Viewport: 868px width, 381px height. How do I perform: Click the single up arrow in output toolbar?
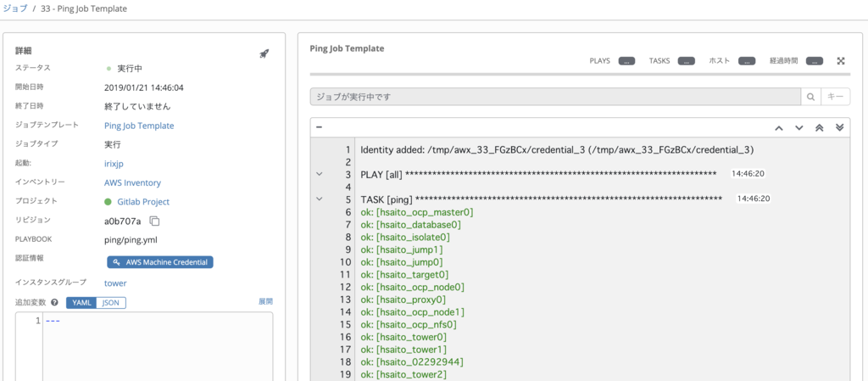point(778,127)
